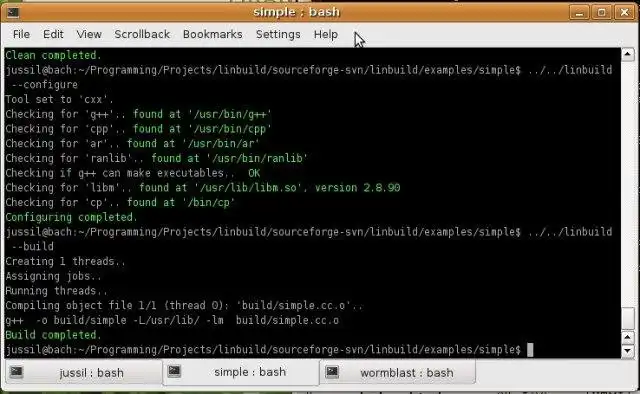The image size is (640, 394).
Task: Click the "Checking for 'g++'" line
Action: pyautogui.click(x=138, y=114)
